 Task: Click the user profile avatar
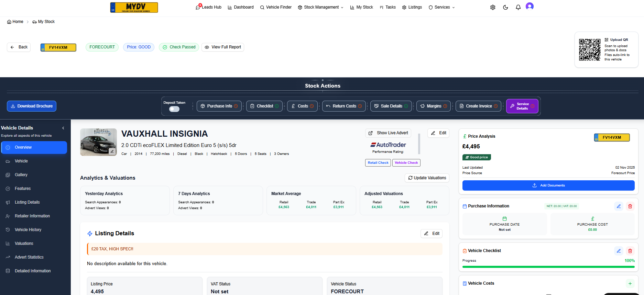(530, 6)
